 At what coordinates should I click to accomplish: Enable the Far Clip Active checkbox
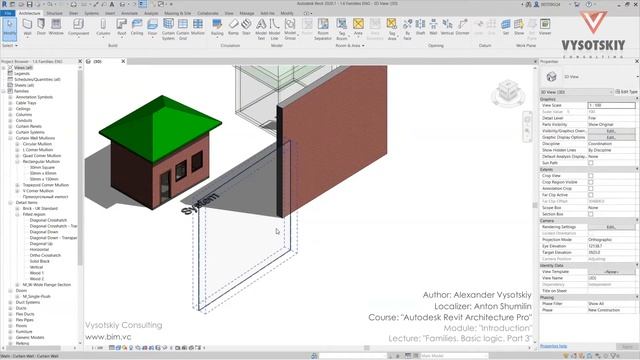pos(591,195)
